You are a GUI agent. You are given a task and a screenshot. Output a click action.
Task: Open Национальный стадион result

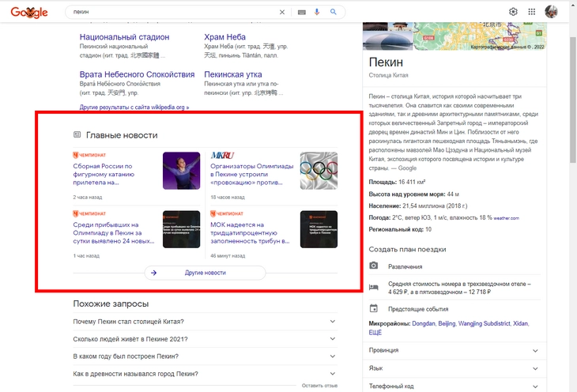click(124, 37)
